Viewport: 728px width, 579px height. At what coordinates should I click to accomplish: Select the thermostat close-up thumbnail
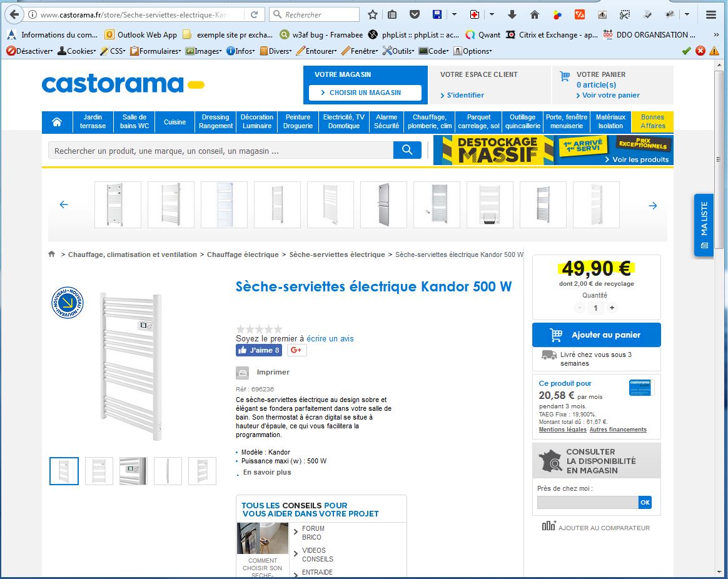pyautogui.click(x=133, y=471)
